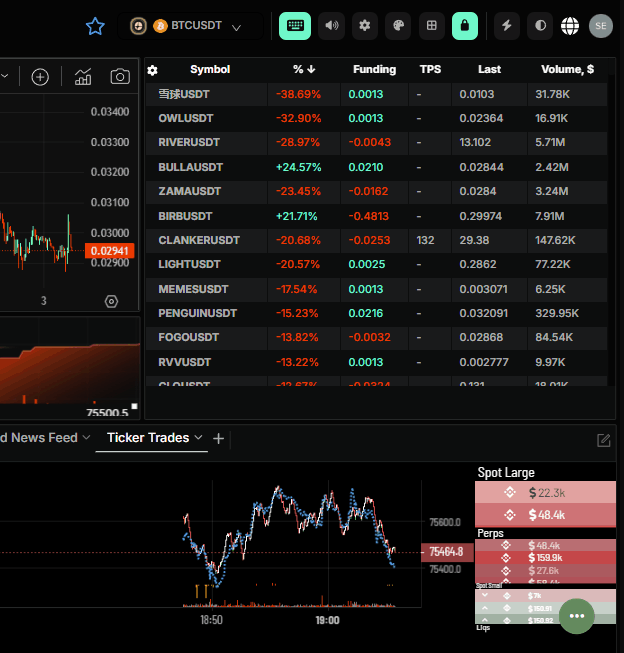Switch to the News Feed tab

(x=40, y=438)
